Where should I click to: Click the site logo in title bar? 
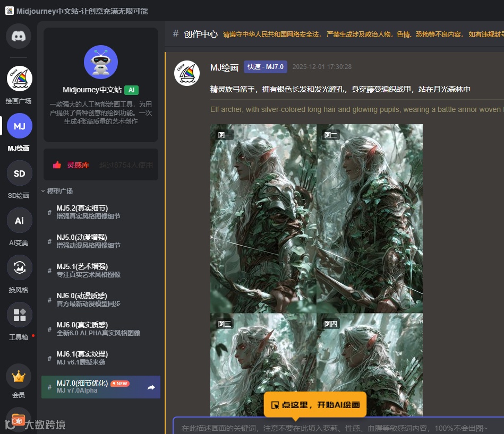[10, 11]
